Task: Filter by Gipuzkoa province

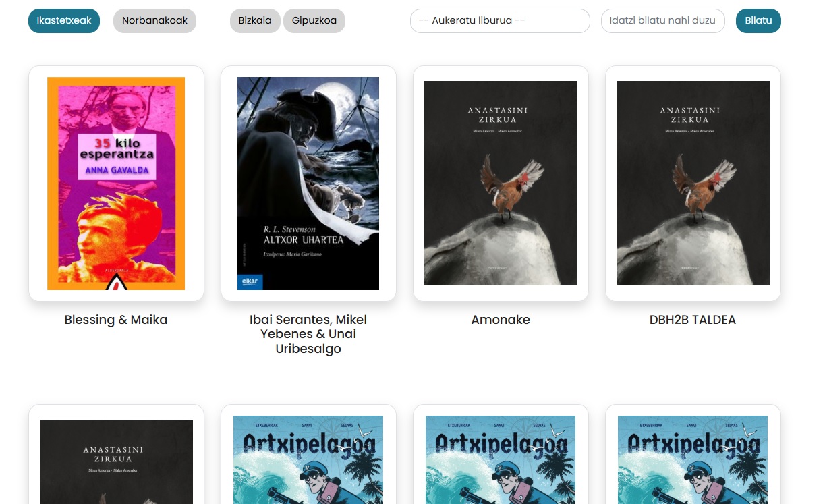Action: coord(314,20)
